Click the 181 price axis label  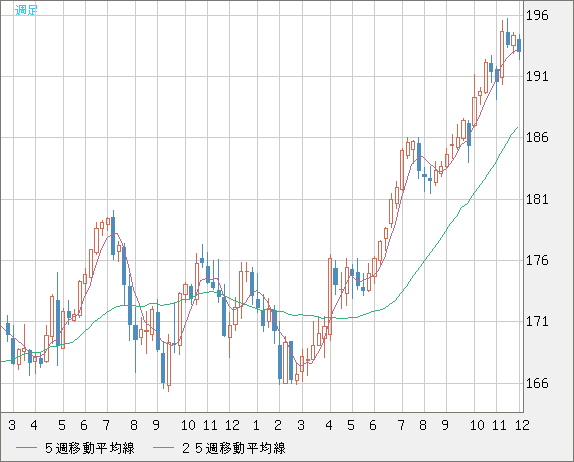point(537,200)
